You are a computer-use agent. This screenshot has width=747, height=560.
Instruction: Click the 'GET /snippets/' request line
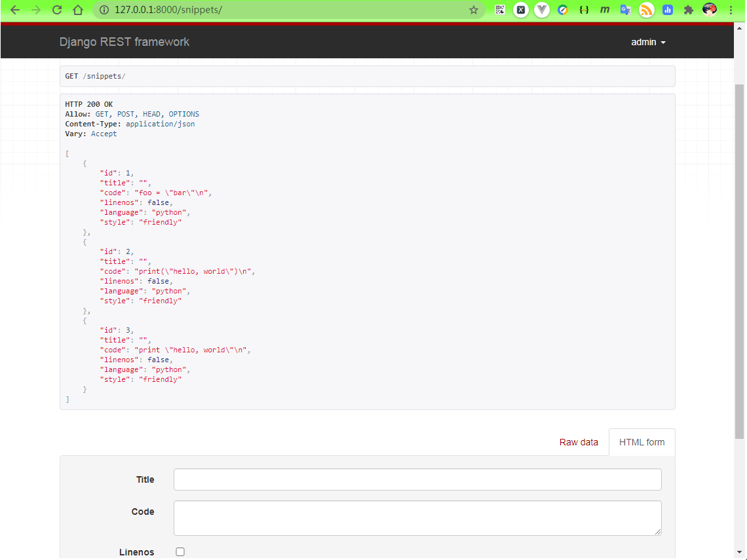pyautogui.click(x=95, y=76)
